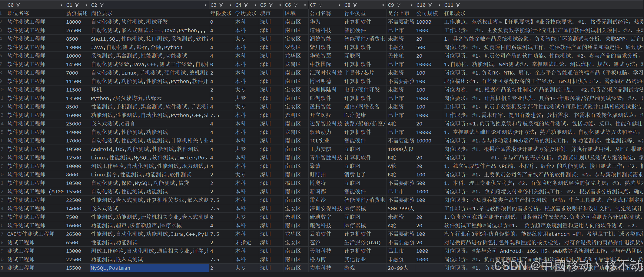Screen dimensions: 644x277
Task: Open the filter icon on column C7
Action: point(320,5)
